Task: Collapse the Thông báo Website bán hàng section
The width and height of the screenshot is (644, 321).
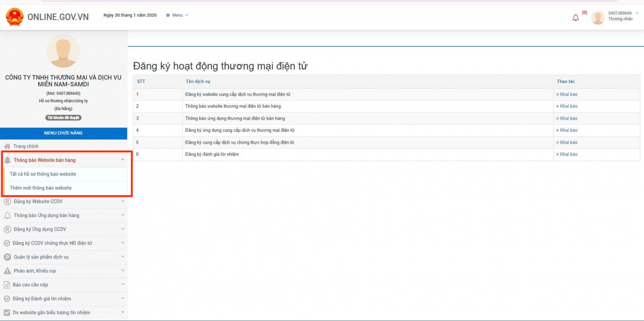Action: 122,160
